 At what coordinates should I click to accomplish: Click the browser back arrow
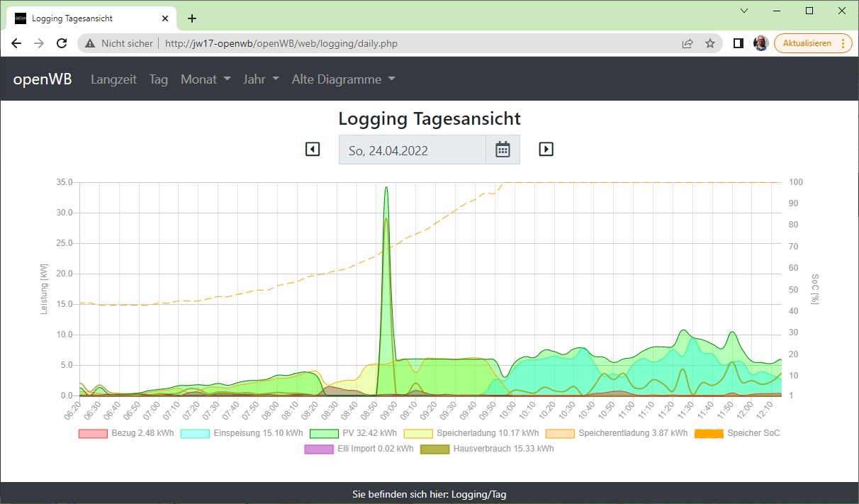pyautogui.click(x=16, y=43)
